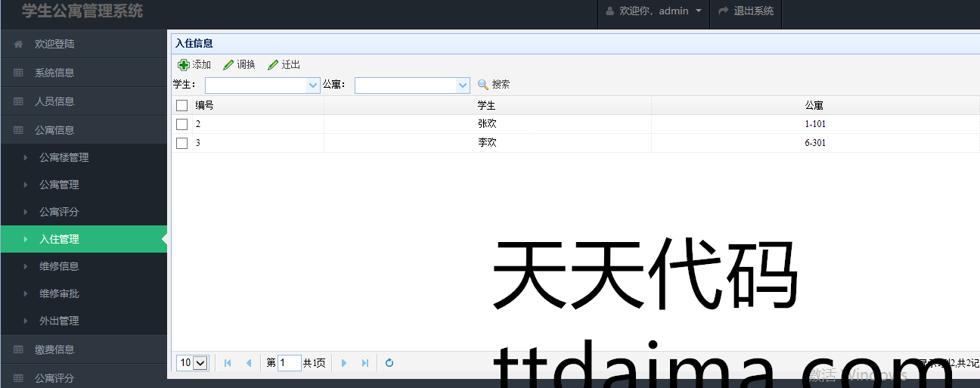Check the row for 李欢
The width and height of the screenshot is (980, 388).
click(x=181, y=143)
